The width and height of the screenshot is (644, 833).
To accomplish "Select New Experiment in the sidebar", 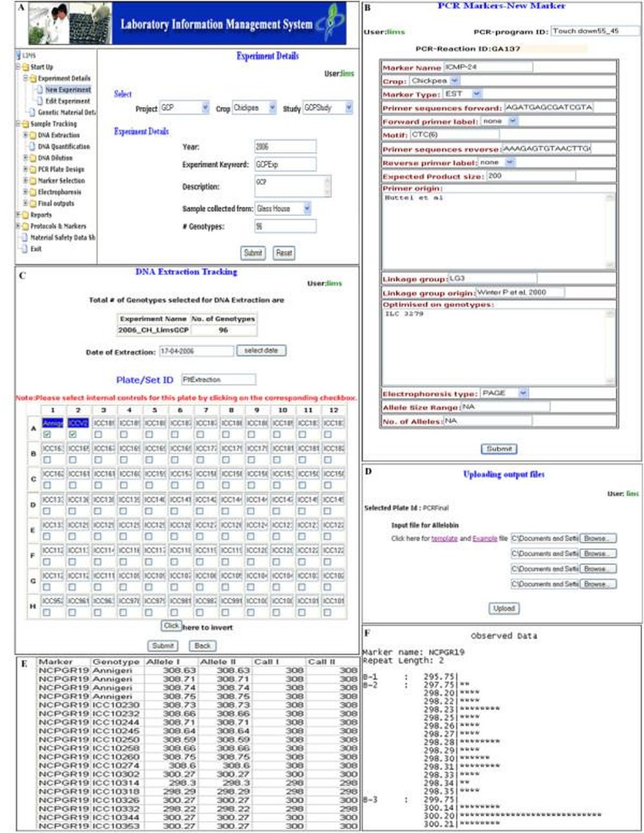I will (68, 90).
